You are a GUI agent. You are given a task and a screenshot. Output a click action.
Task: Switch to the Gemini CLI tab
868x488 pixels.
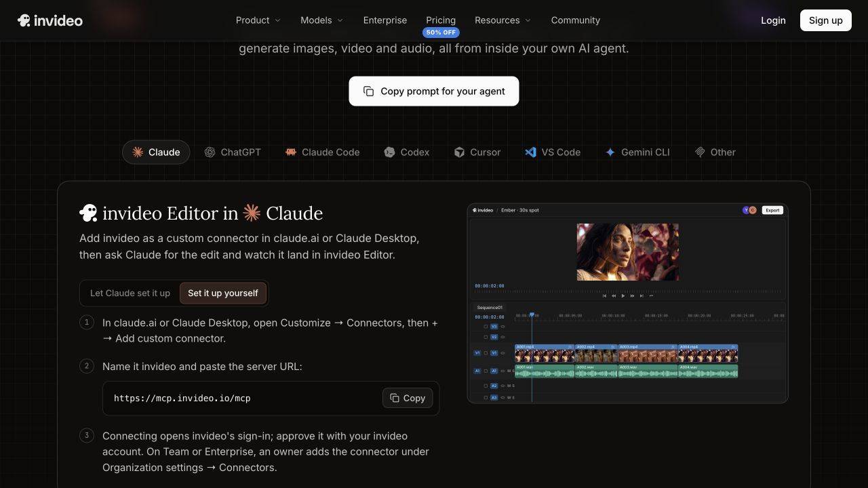637,152
